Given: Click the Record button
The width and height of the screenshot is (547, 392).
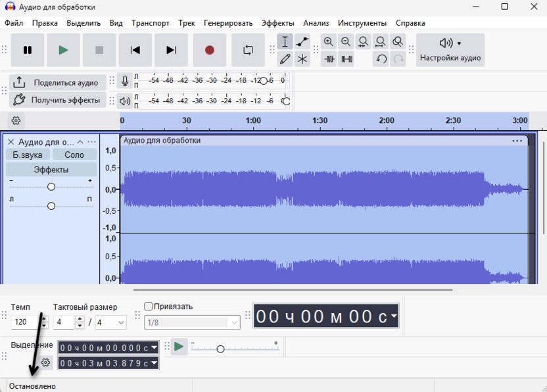Looking at the screenshot, I should tap(210, 50).
